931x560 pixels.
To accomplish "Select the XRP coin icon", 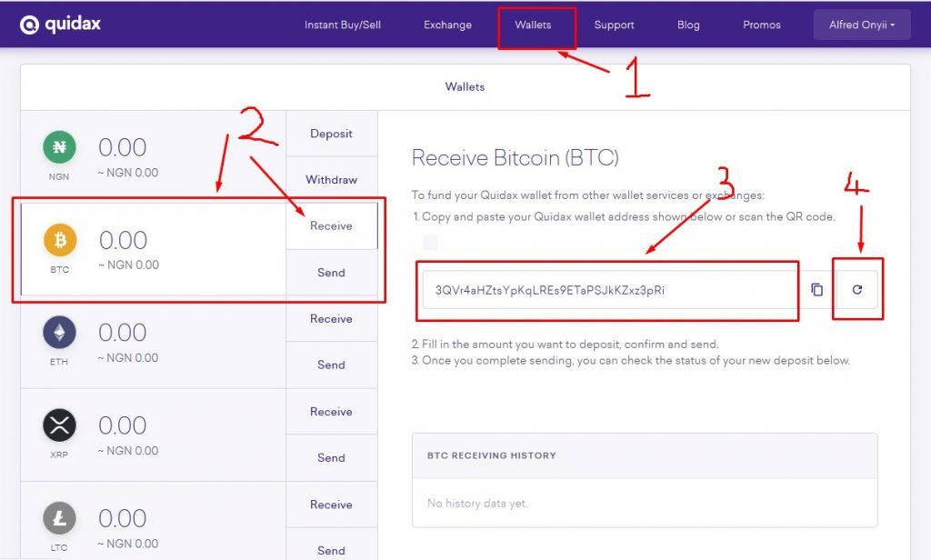I will [x=59, y=425].
